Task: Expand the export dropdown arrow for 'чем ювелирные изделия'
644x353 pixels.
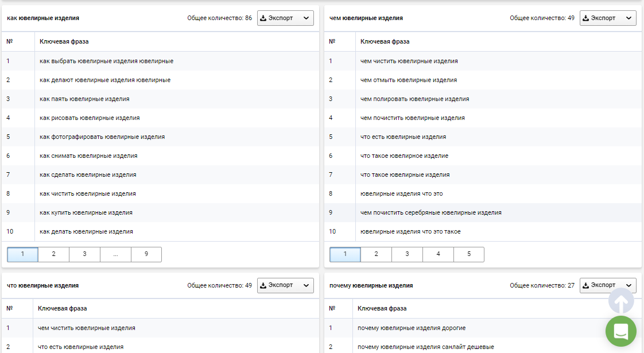Action: [629, 18]
